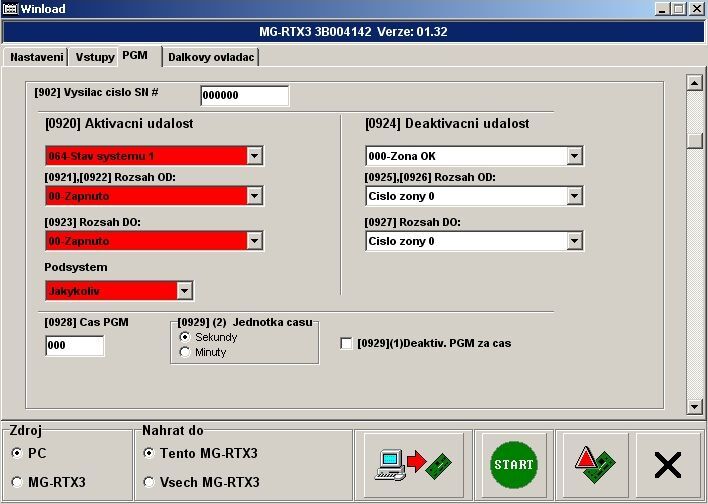Click the red triangle verify icon
The width and height of the screenshot is (708, 504).
595,465
